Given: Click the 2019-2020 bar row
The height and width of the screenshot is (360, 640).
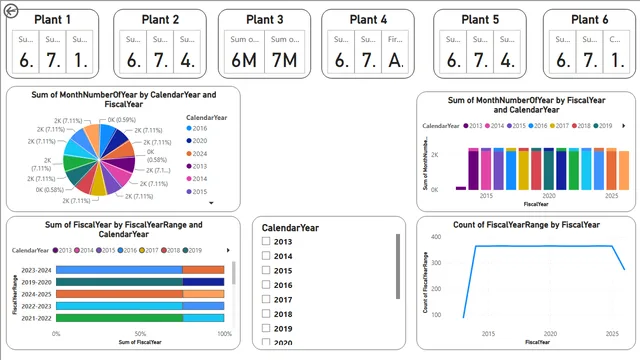Looking at the screenshot, I should tap(140, 282).
